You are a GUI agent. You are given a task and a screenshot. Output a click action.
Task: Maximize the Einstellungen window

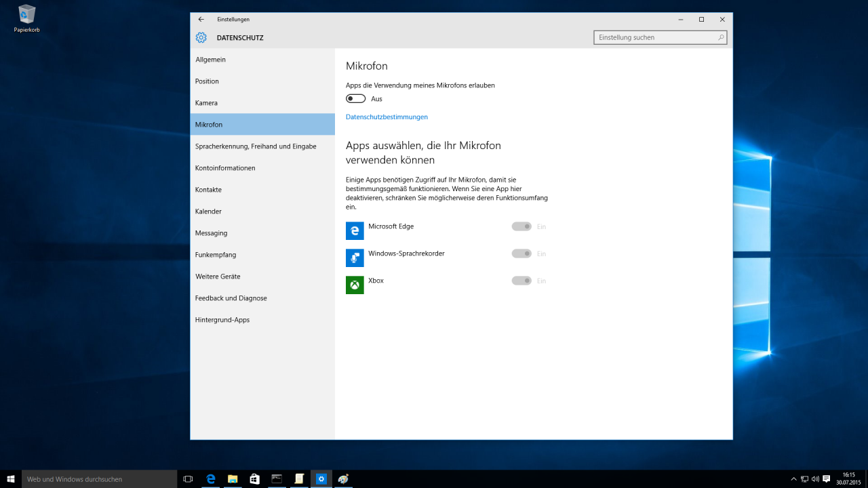[x=701, y=20]
